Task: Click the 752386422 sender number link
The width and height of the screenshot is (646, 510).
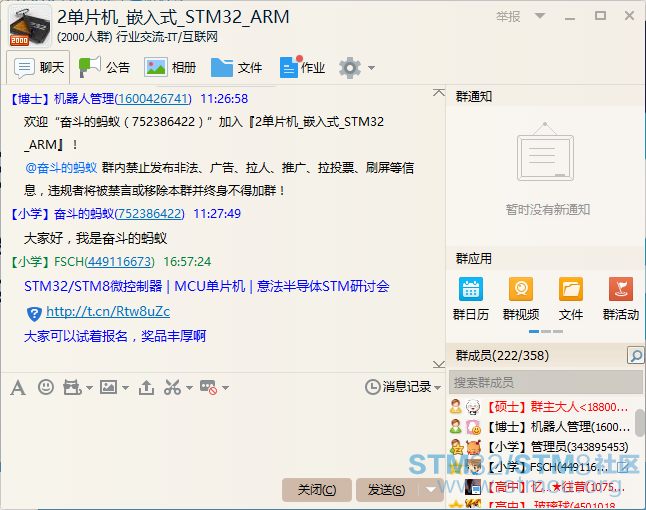Action: coord(149,214)
